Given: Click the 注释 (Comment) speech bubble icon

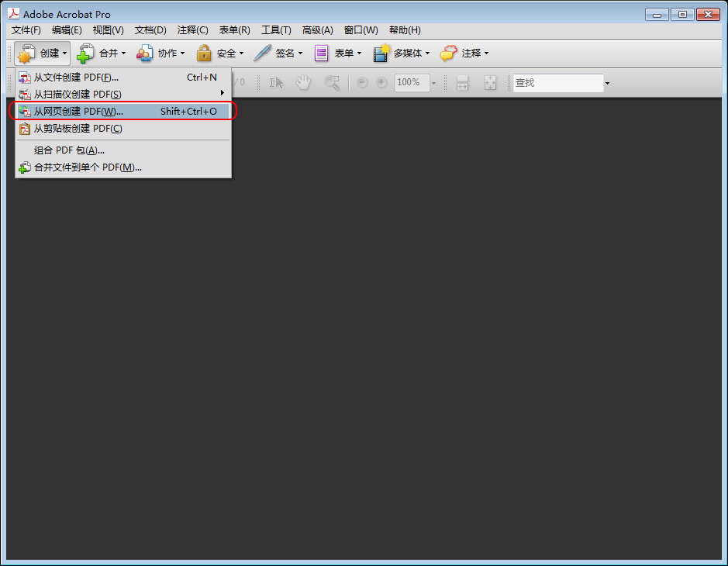Looking at the screenshot, I should point(448,53).
